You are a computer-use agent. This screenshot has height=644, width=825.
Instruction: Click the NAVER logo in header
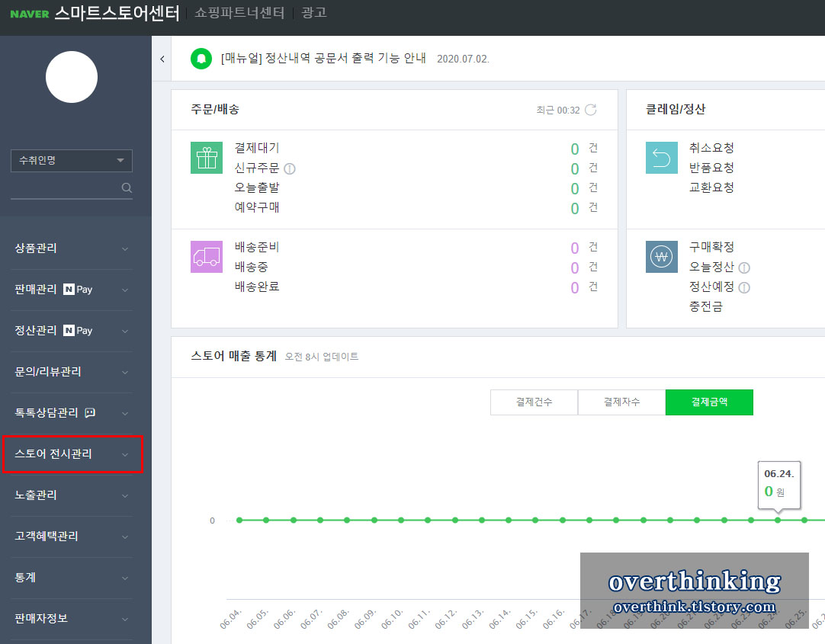30,14
